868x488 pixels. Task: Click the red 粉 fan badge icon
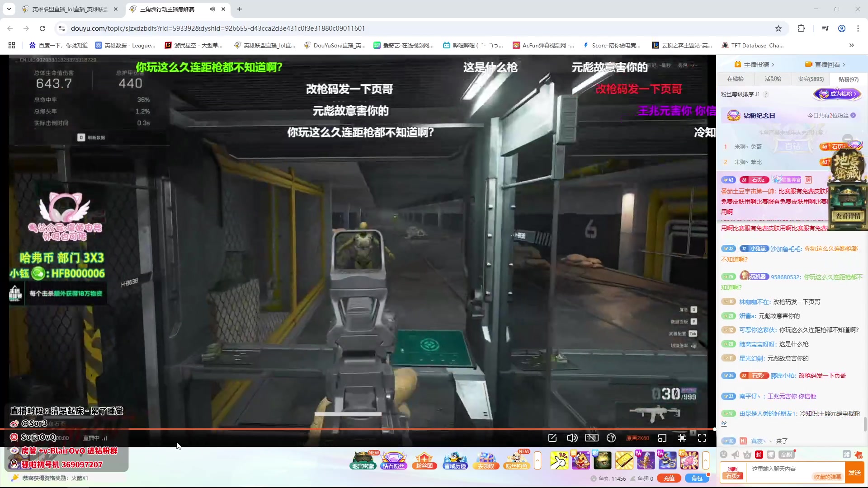coord(759,455)
